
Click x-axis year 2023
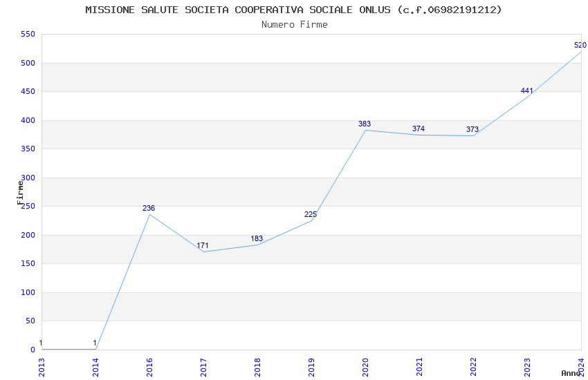pyautogui.click(x=528, y=368)
